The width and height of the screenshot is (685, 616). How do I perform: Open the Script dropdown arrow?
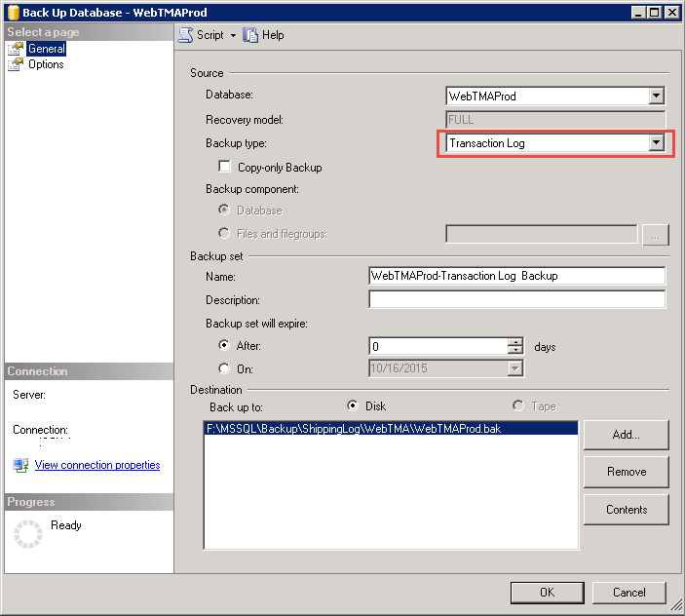pos(233,35)
